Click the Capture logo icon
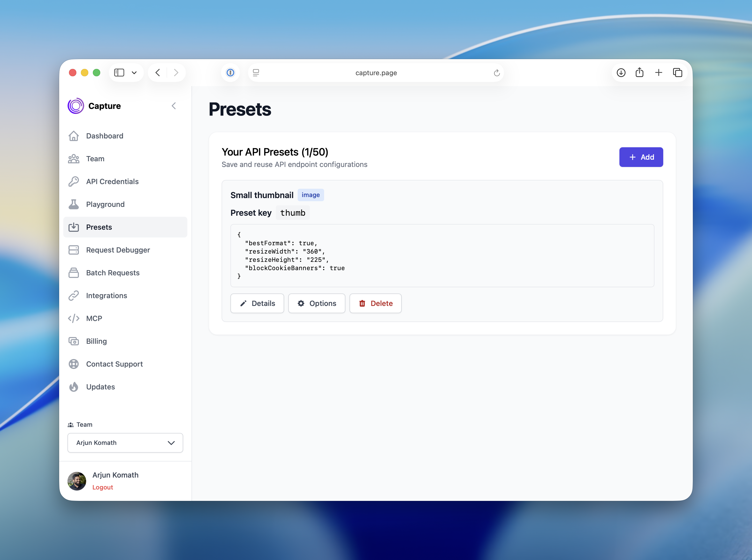The height and width of the screenshot is (560, 752). [76, 106]
